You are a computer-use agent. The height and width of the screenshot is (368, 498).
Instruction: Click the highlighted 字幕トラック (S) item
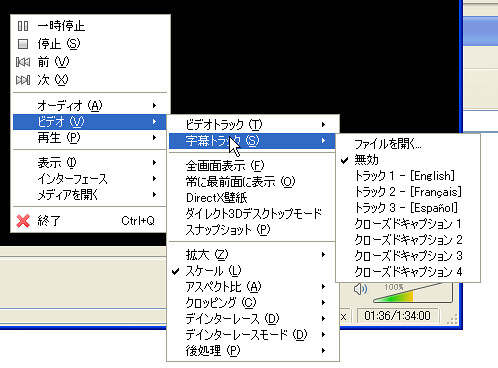tap(253, 141)
